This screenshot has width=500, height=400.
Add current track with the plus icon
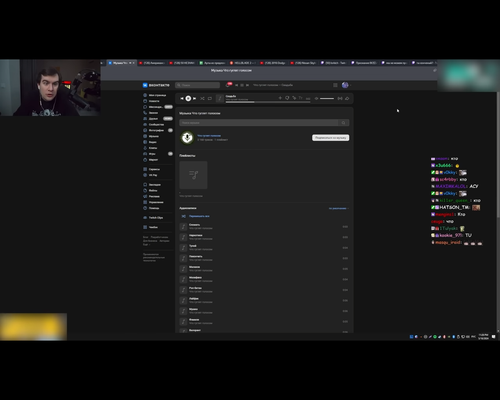(x=280, y=98)
